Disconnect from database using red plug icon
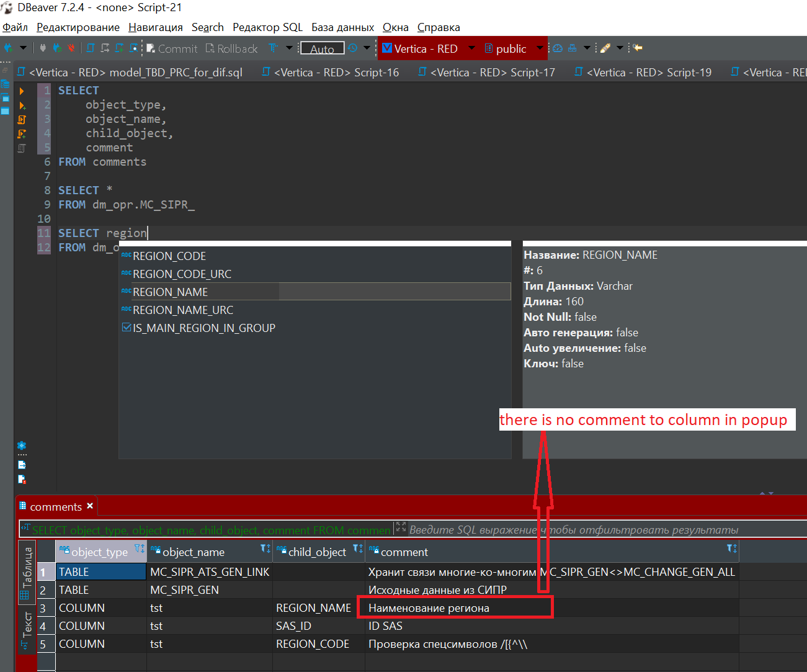Image resolution: width=807 pixels, height=672 pixels. point(71,48)
